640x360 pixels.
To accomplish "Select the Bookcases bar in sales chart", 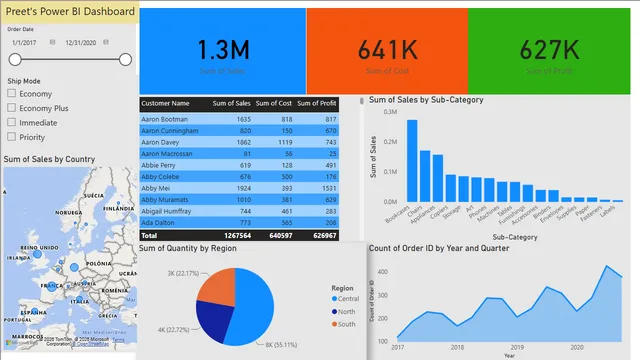I will tap(412, 161).
